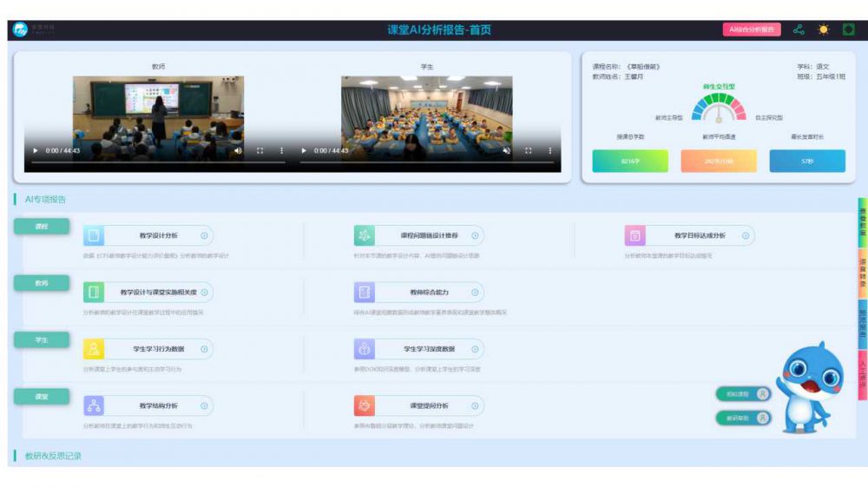Click the share icon in top bar
This screenshot has height=488, width=868.
799,30
